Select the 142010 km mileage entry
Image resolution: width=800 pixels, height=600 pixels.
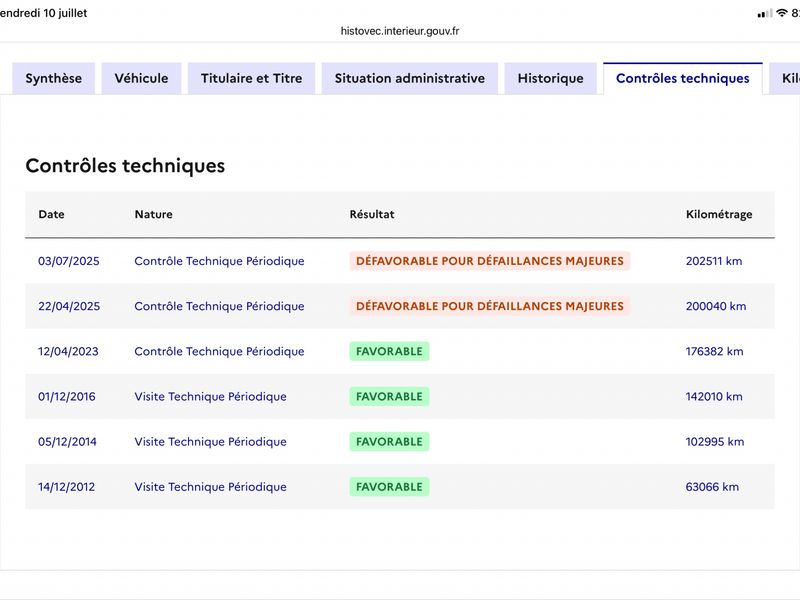(714, 396)
